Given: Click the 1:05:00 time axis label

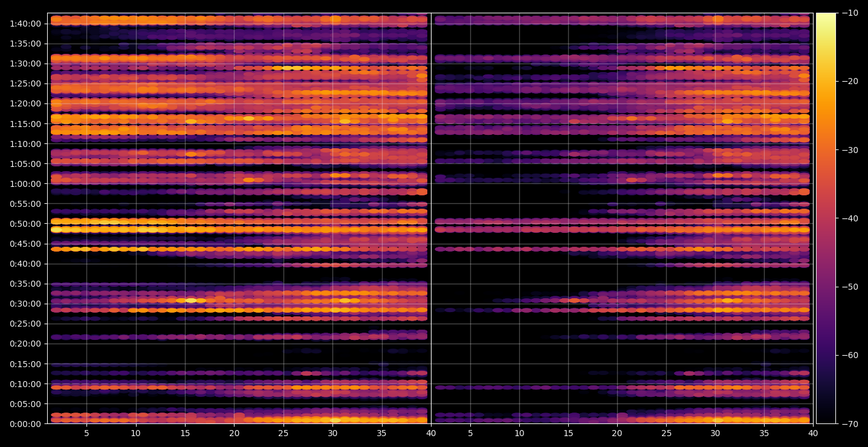Looking at the screenshot, I should click(25, 164).
